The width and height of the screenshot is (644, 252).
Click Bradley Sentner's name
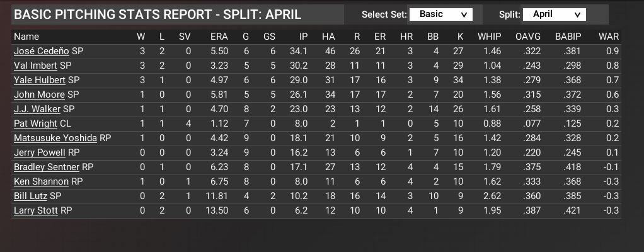[47, 167]
